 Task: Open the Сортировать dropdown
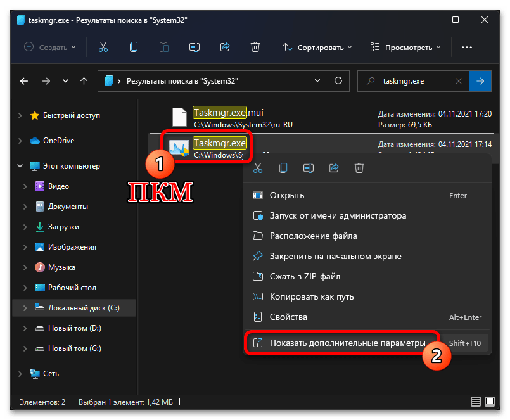317,48
